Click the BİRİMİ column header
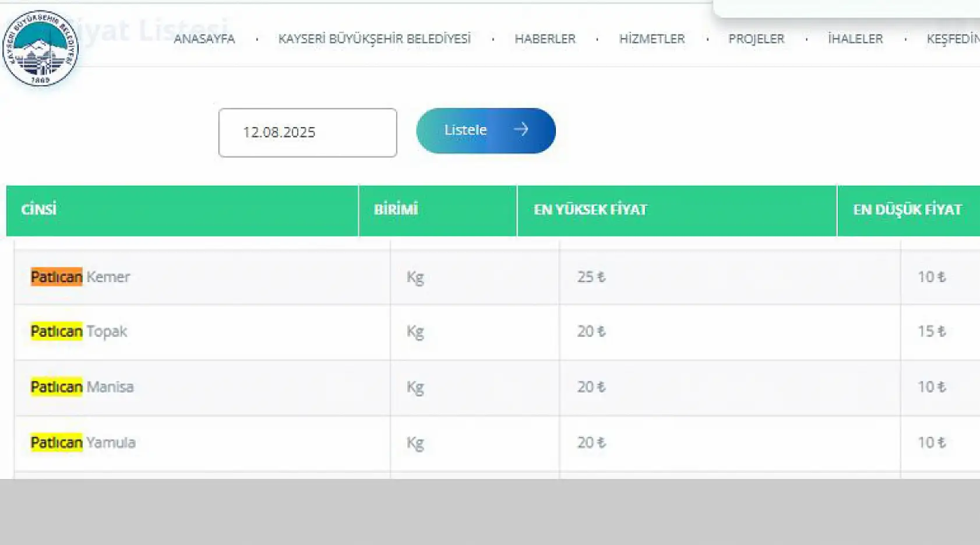This screenshot has height=545, width=980. click(x=396, y=210)
